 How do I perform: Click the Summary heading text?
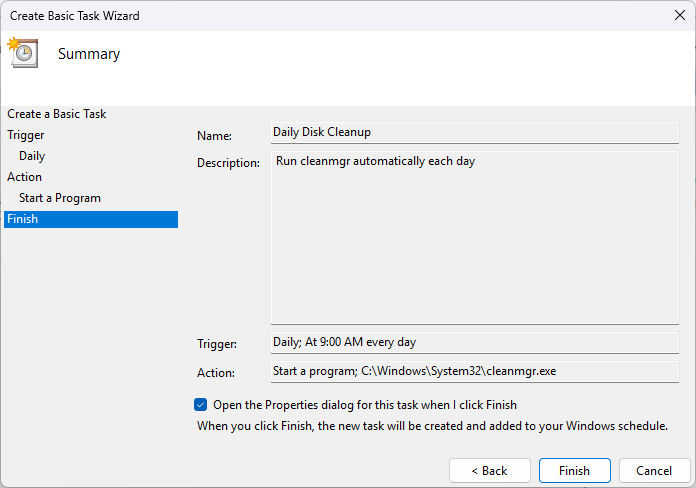pyautogui.click(x=89, y=54)
